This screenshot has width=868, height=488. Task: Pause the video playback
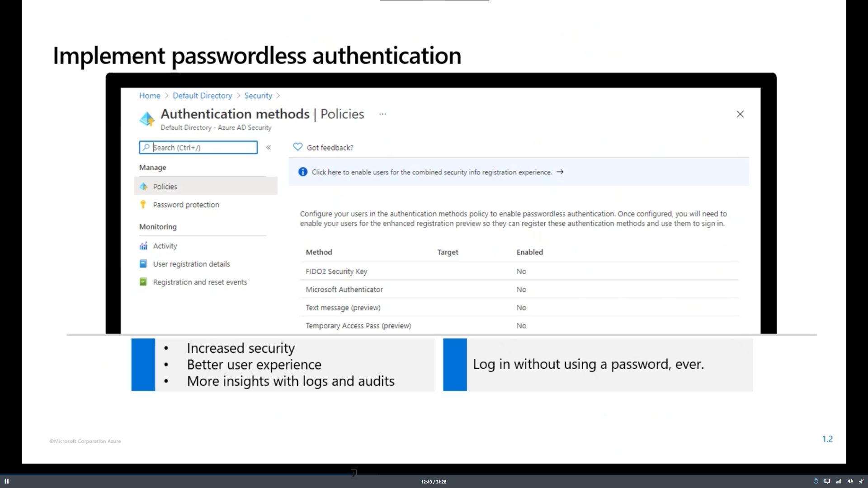click(x=6, y=481)
